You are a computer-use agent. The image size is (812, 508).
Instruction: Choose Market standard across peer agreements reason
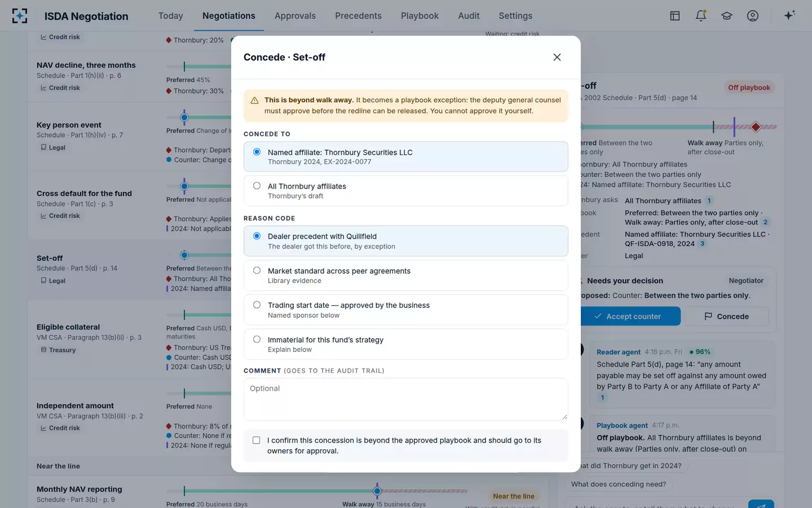tap(406, 275)
